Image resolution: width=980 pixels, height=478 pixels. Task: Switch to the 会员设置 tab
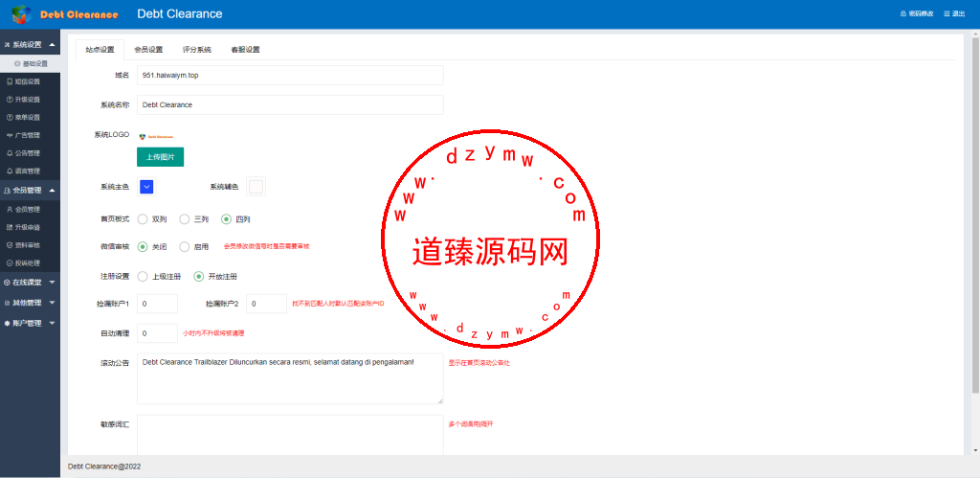tap(148, 50)
